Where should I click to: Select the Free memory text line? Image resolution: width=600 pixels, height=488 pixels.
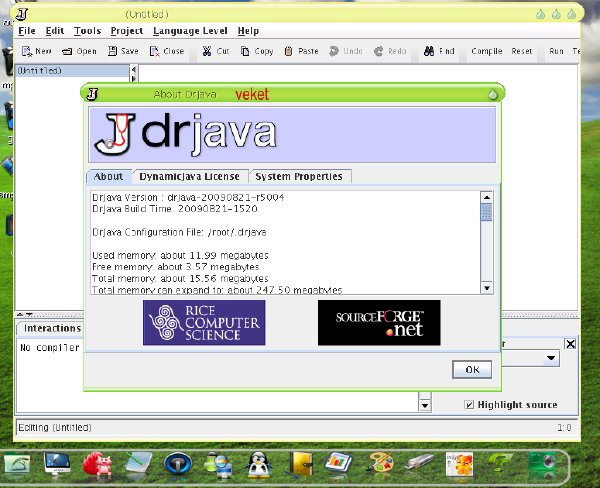point(176,267)
